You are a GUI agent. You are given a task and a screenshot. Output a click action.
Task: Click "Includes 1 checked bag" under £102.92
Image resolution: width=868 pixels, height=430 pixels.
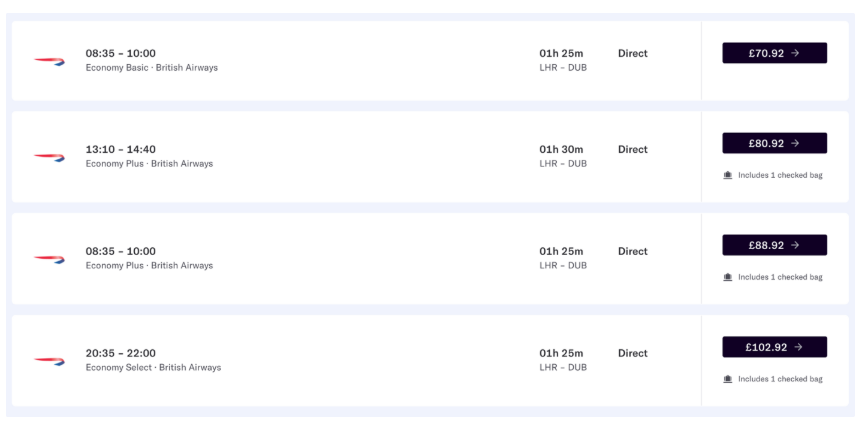tap(780, 379)
